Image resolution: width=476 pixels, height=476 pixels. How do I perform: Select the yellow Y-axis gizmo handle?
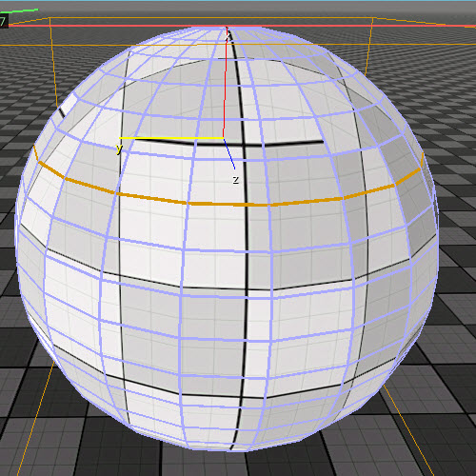click(x=171, y=138)
